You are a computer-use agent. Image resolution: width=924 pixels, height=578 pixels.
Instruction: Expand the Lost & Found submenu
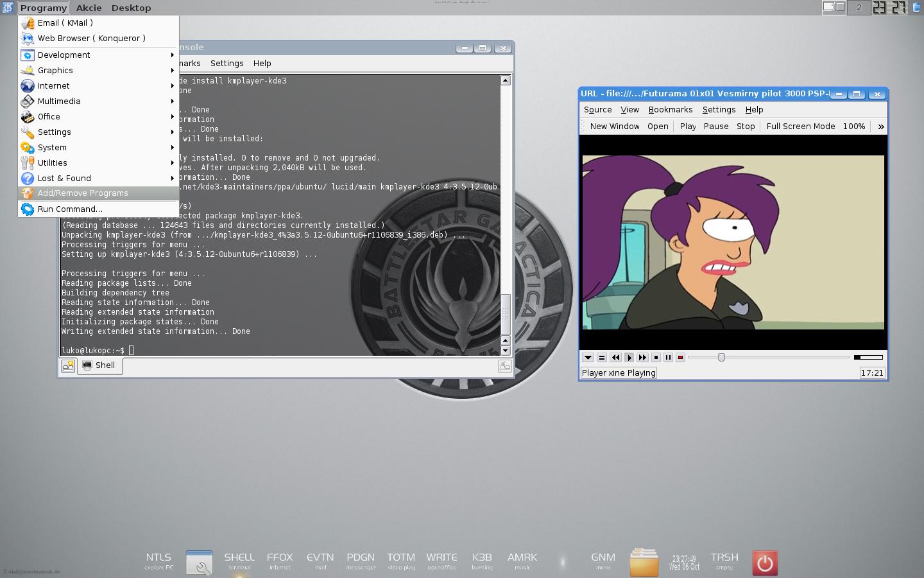coord(98,178)
